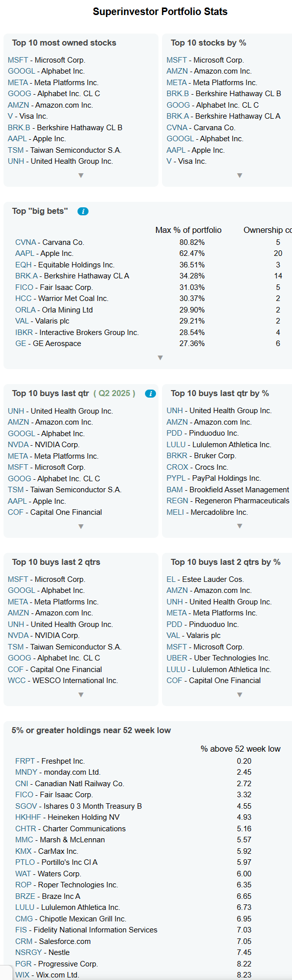Expand the Top 10 most owned stocks list
Image resolution: width=292 pixels, height=980 pixels.
click(x=81, y=176)
